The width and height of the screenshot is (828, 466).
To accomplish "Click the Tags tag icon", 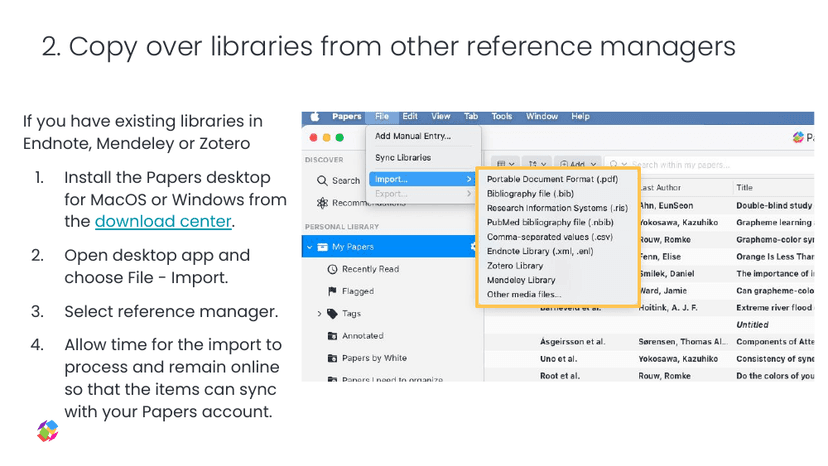I will tap(332, 314).
